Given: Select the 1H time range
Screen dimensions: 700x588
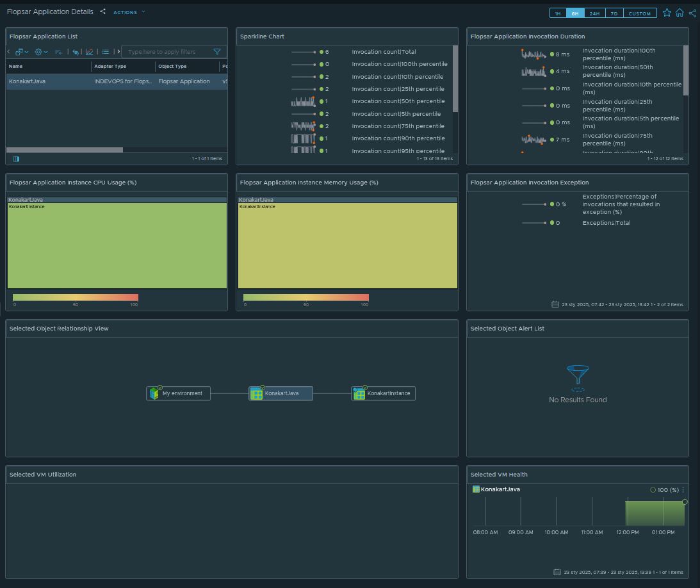Looking at the screenshot, I should coord(558,13).
